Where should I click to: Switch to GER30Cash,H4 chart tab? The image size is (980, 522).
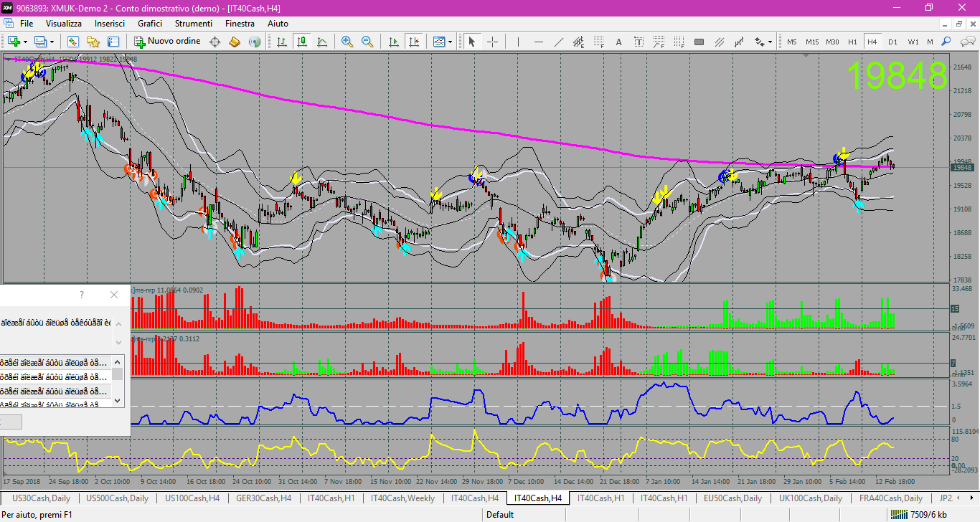[263, 498]
